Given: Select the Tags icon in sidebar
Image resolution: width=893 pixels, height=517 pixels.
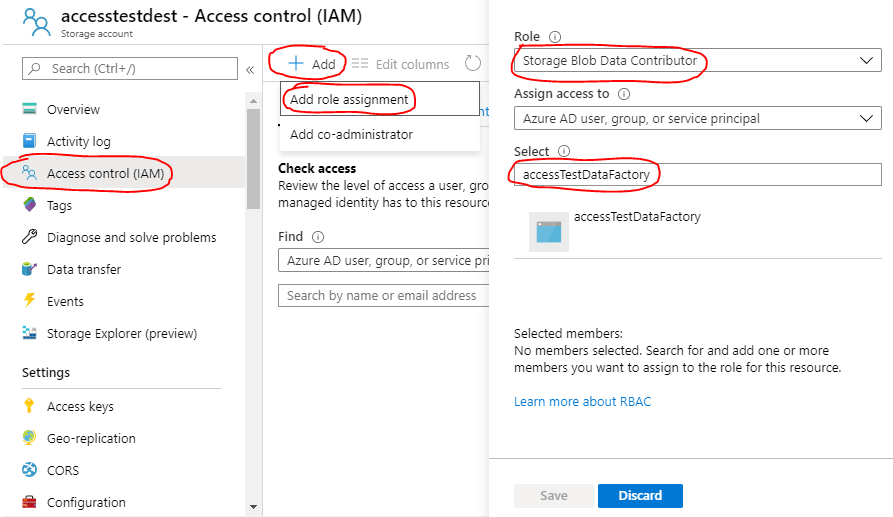Looking at the screenshot, I should click(x=29, y=205).
